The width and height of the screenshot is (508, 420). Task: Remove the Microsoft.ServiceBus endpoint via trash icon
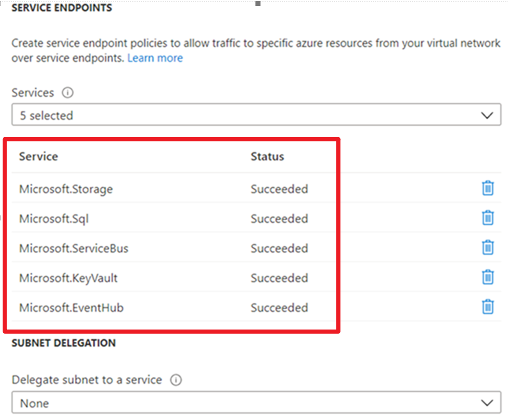click(x=488, y=248)
